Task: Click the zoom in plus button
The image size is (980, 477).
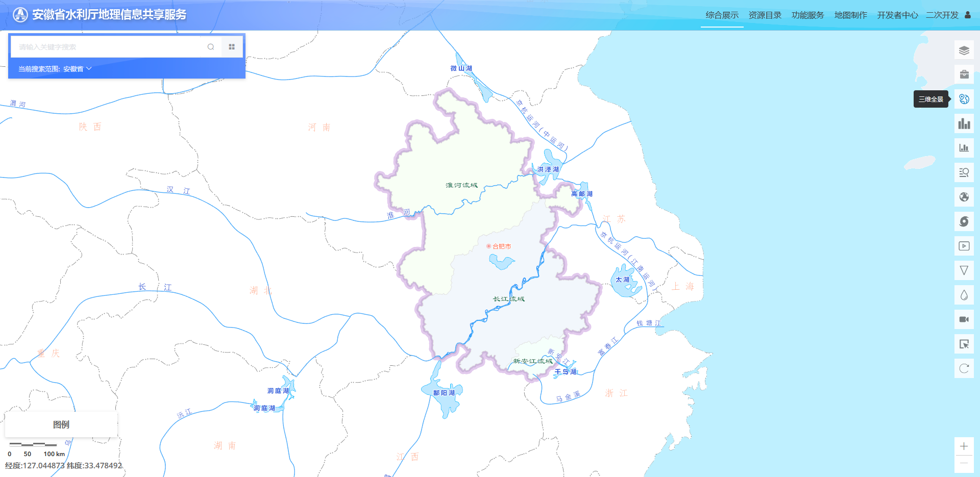Action: pyautogui.click(x=964, y=445)
